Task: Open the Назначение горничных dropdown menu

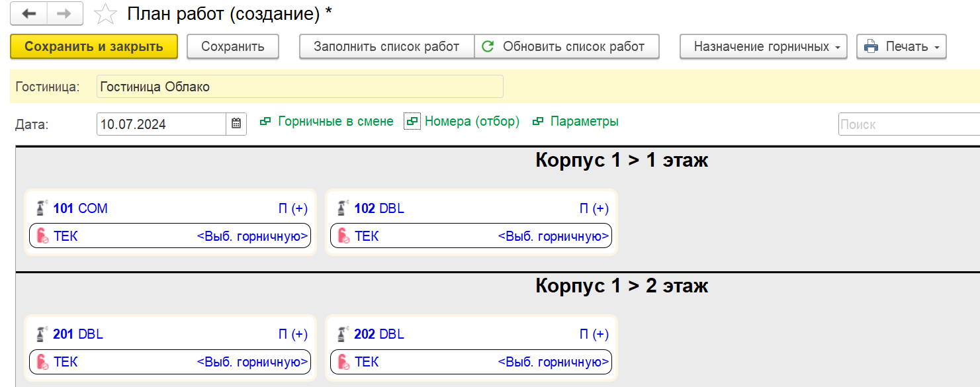Action: click(764, 47)
